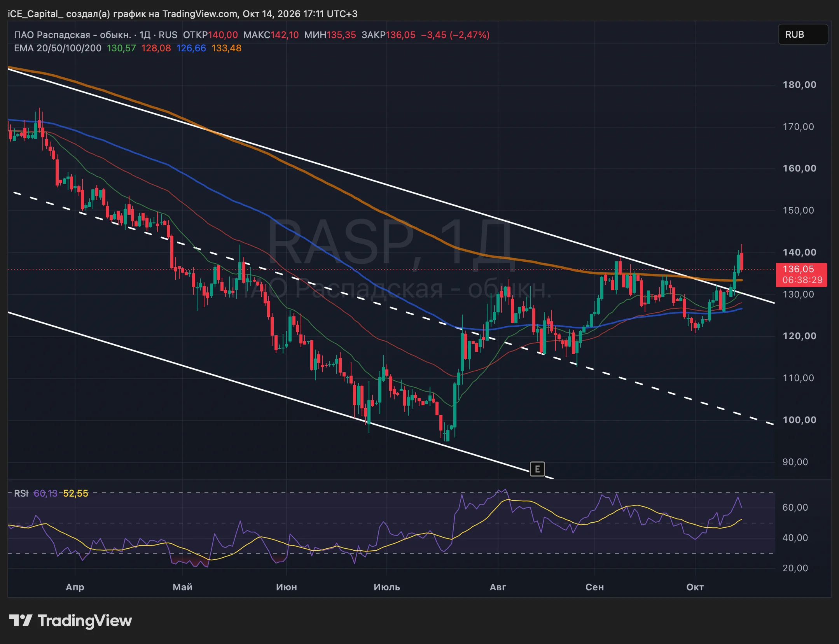Click the TradingView logo

[70, 621]
